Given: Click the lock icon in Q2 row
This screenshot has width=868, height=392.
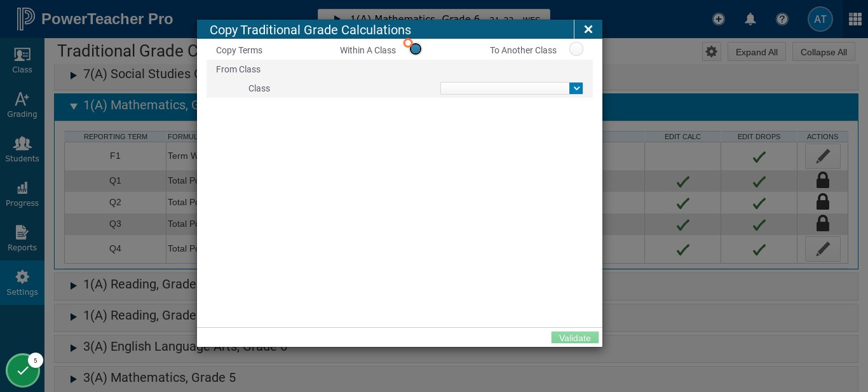Looking at the screenshot, I should tap(823, 202).
